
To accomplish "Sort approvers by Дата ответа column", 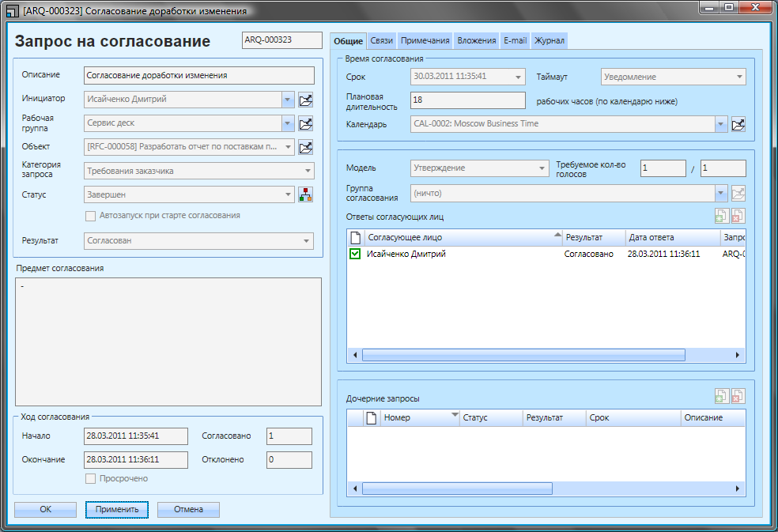I will (672, 237).
